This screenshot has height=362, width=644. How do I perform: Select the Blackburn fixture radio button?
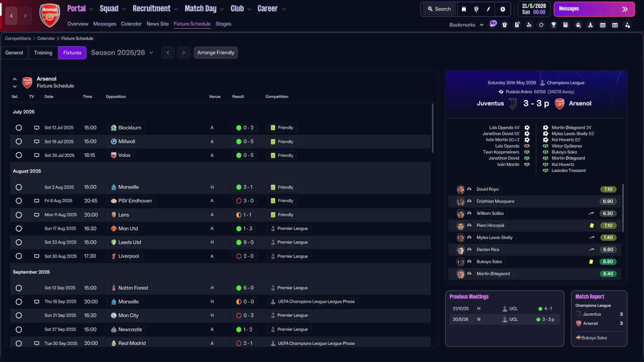click(x=19, y=128)
